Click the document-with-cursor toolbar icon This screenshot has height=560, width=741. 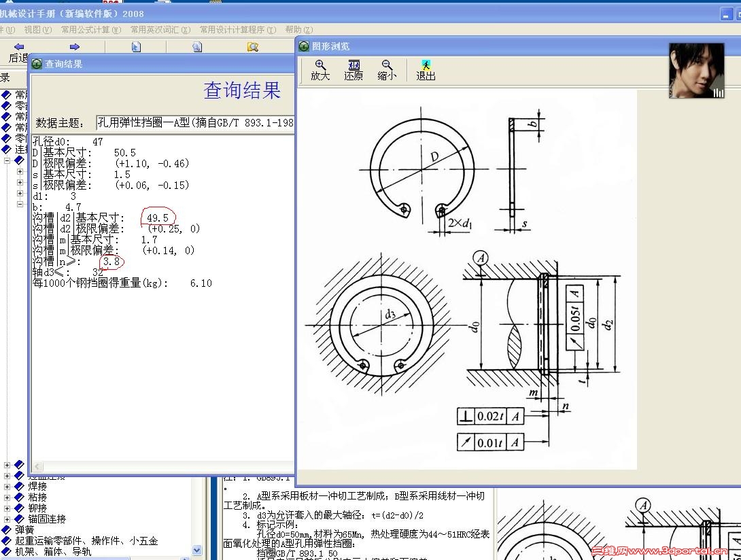(136, 47)
